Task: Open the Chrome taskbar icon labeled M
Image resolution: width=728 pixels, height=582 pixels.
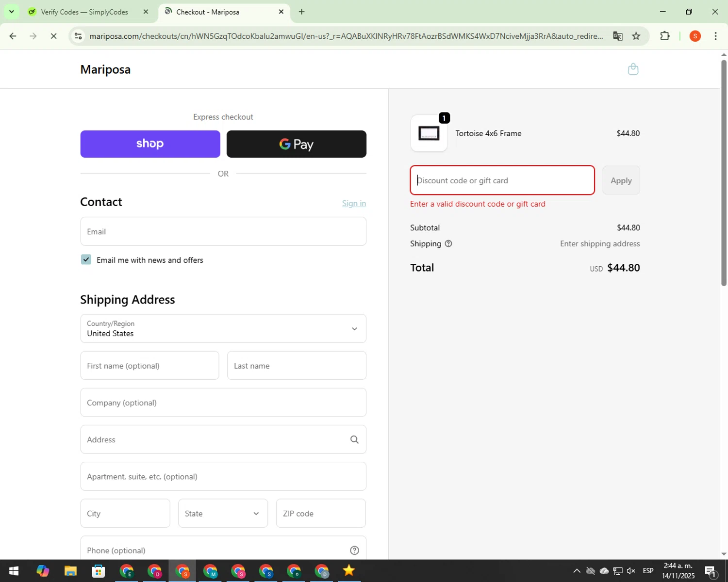Action: pos(211,571)
